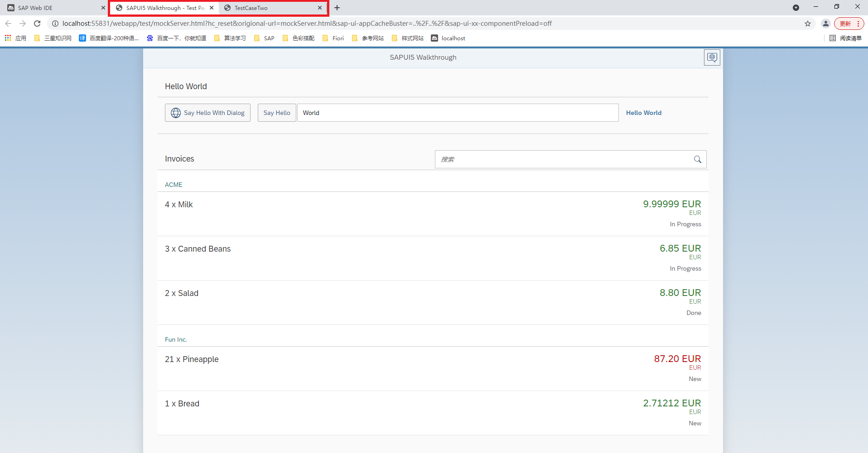
Task: Click the Invoices list title
Action: tap(179, 159)
